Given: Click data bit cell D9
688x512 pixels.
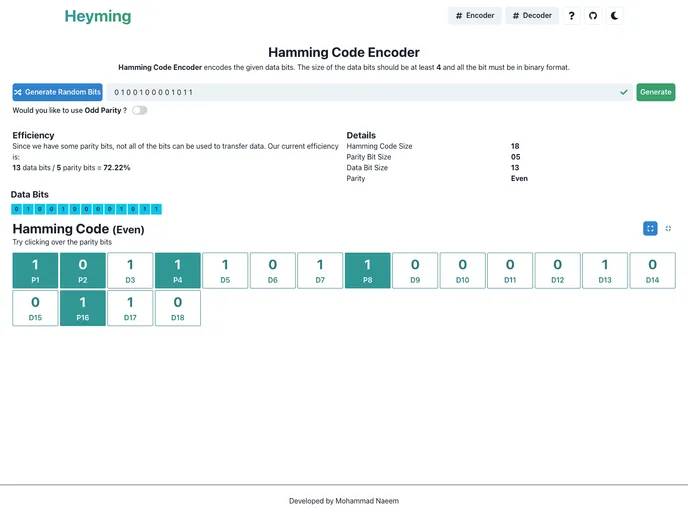Looking at the screenshot, I should (415, 270).
